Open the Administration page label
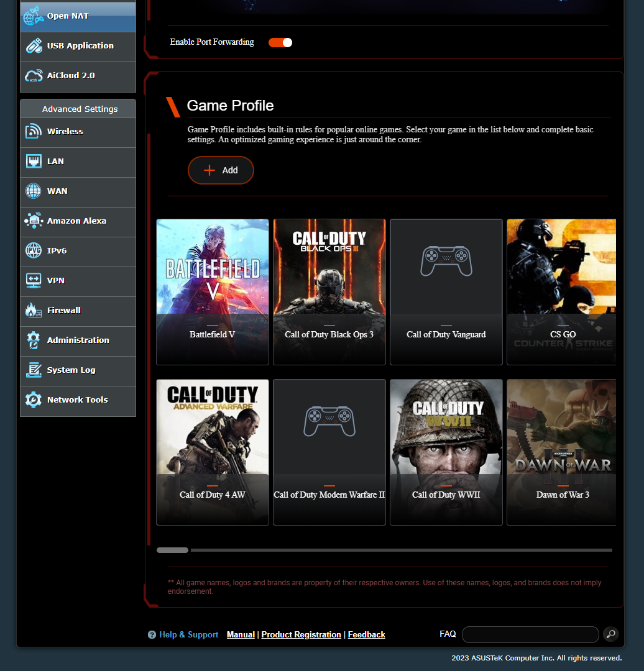 (x=78, y=340)
